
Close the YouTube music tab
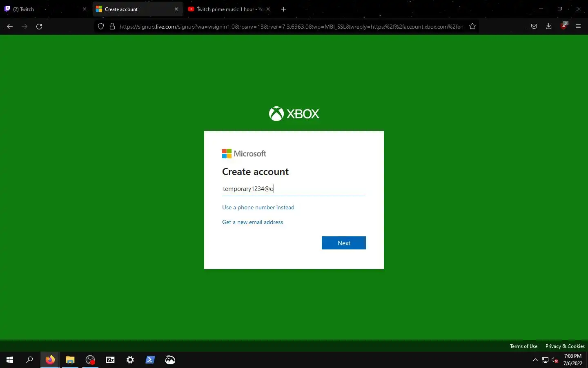point(268,9)
